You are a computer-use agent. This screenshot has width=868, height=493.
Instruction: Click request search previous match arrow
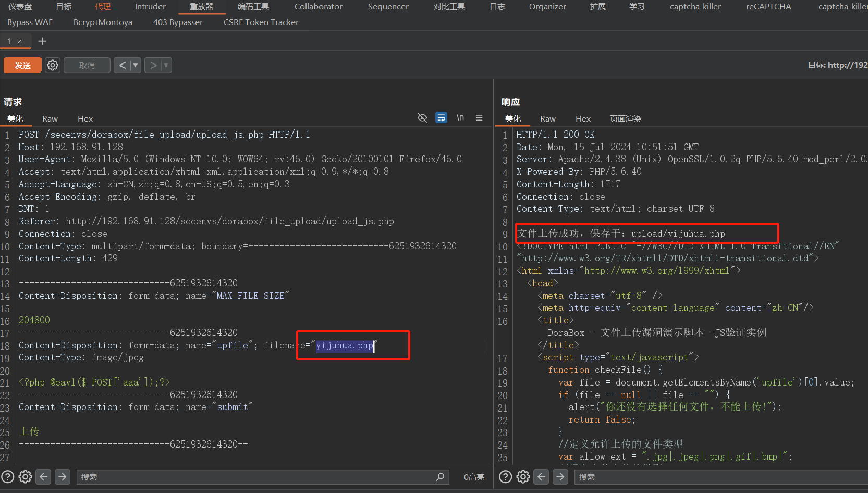(44, 477)
